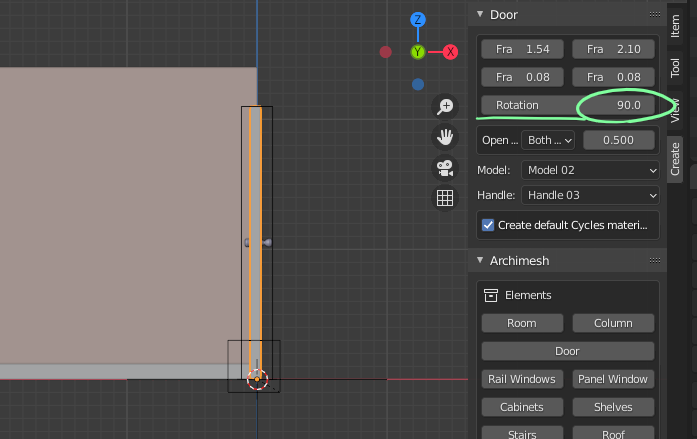Screen dimensions: 697x439
Task: Click the Rotation 90.0 field
Action: point(568,105)
